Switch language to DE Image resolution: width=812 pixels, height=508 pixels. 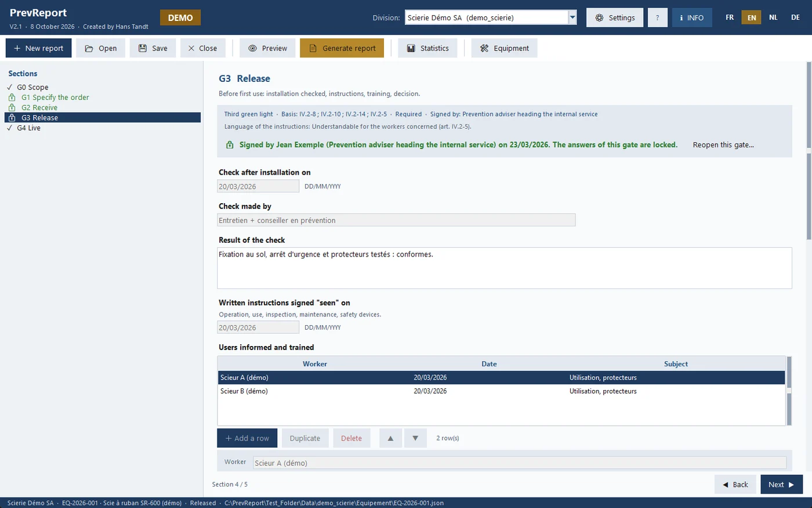coord(795,17)
